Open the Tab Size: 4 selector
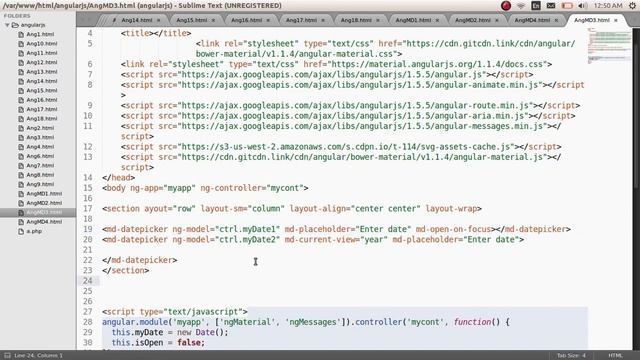 (571, 356)
